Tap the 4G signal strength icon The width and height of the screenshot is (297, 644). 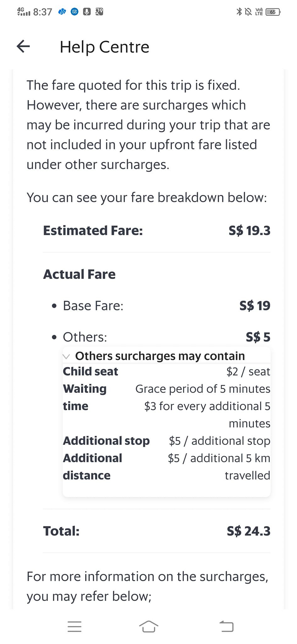point(24,12)
